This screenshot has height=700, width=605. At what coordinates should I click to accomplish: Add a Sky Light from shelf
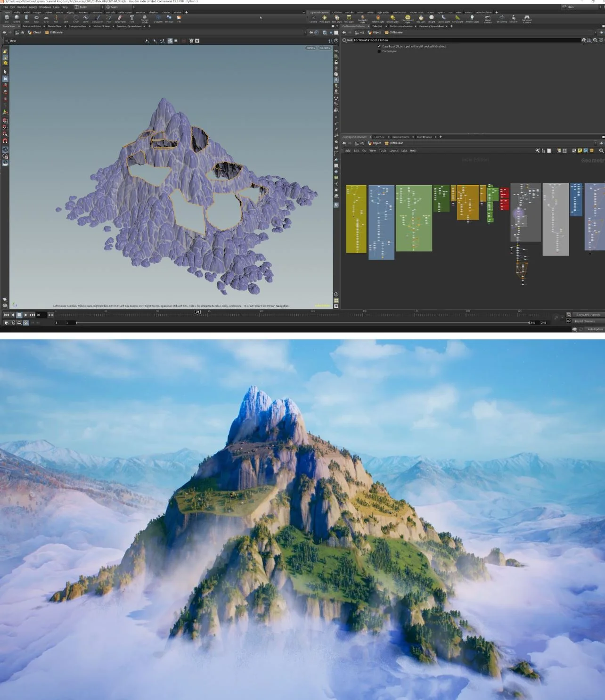coord(421,18)
